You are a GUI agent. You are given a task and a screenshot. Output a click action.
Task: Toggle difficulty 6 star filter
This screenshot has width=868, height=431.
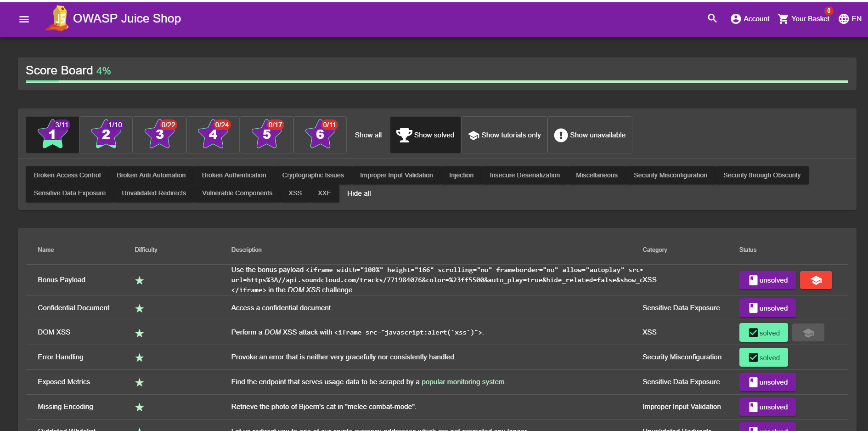point(320,135)
